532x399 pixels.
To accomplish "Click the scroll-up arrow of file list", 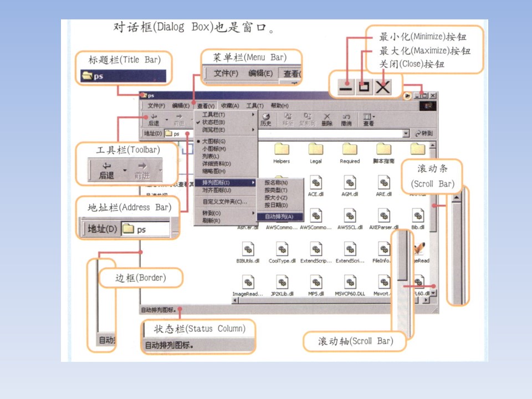I will tap(433, 145).
